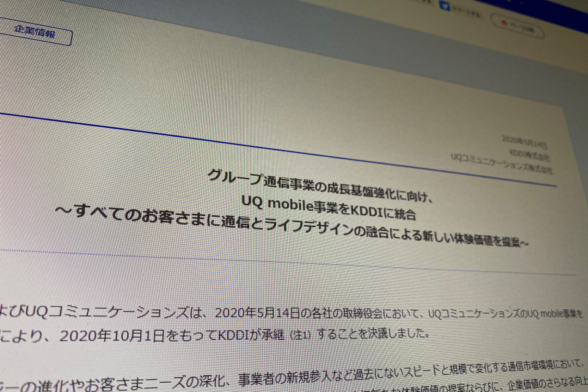
Task: Click the date 2020年5月14日 in the header
Action: (524, 142)
